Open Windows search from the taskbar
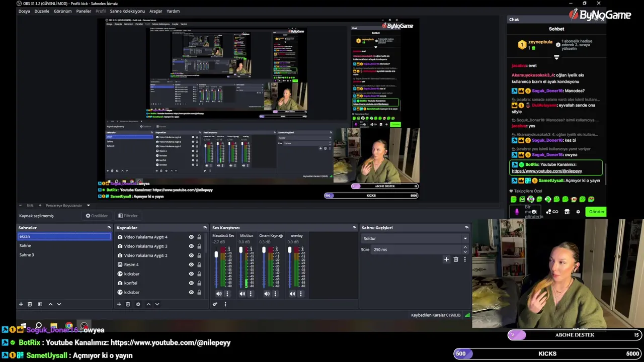Viewport: 644px width, 362px height. point(38,325)
